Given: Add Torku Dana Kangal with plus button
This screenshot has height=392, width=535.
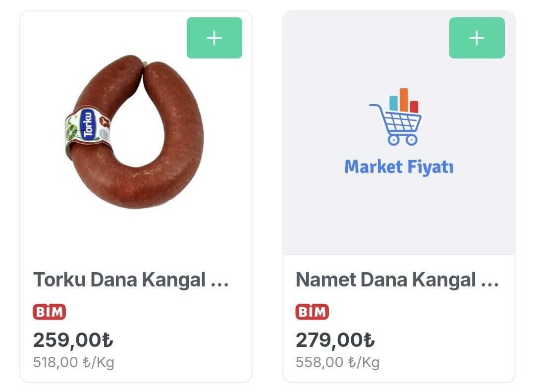Looking at the screenshot, I should 214,38.
